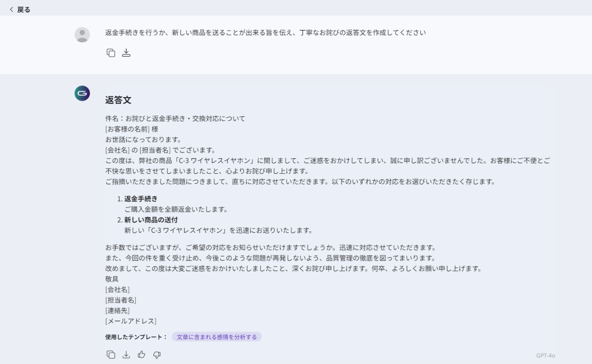Give the response a thumbs down

click(157, 355)
